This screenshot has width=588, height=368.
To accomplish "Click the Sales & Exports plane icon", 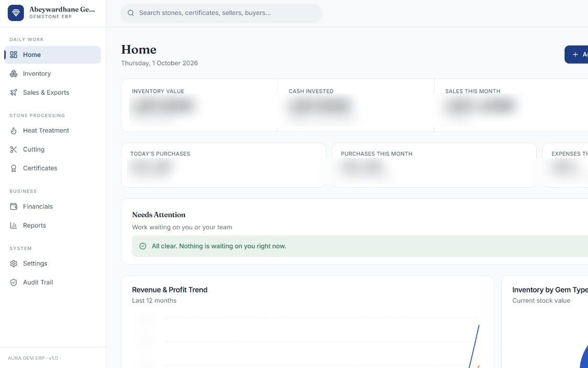I will point(13,92).
